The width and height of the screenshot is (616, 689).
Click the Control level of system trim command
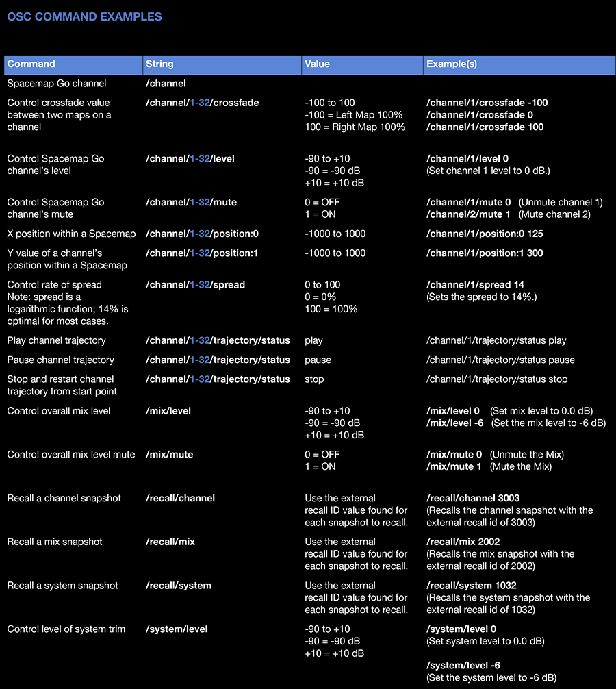point(66,629)
